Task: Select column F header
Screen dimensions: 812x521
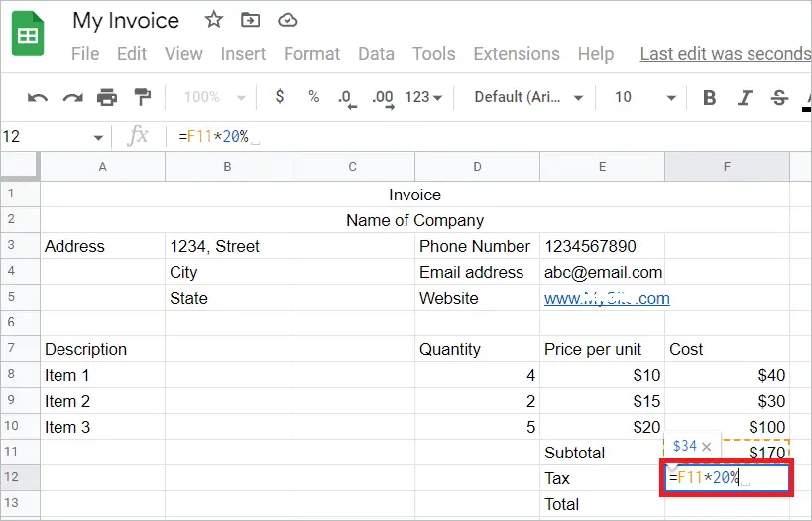Action: coord(727,167)
